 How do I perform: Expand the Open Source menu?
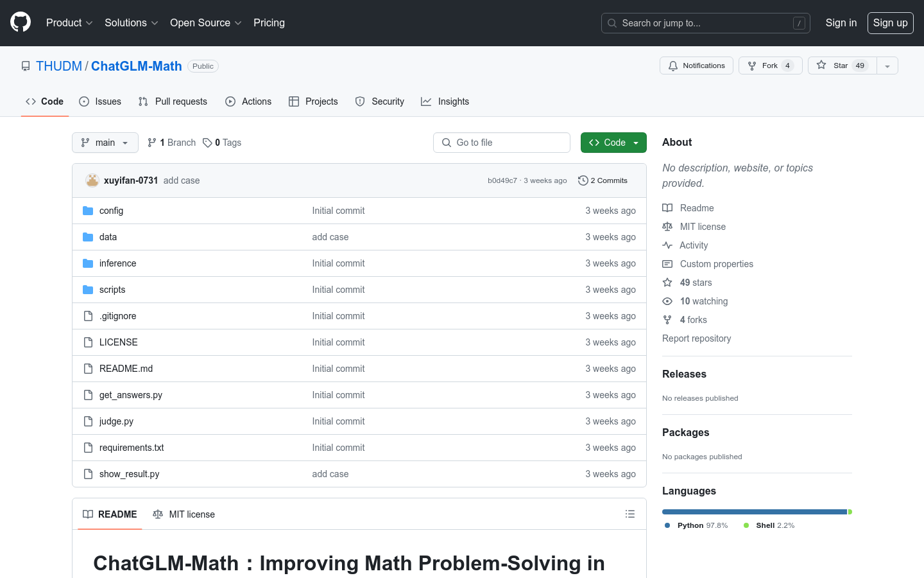205,22
